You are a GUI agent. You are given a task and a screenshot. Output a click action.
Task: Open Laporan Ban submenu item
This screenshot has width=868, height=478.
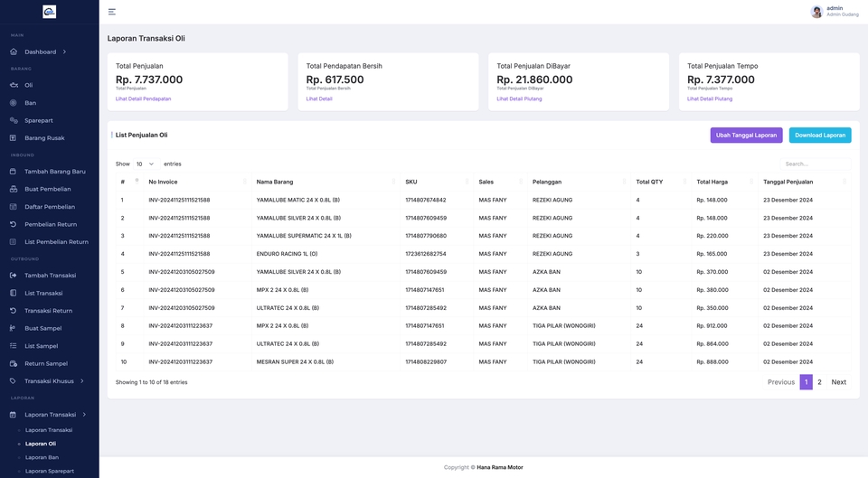pos(42,457)
